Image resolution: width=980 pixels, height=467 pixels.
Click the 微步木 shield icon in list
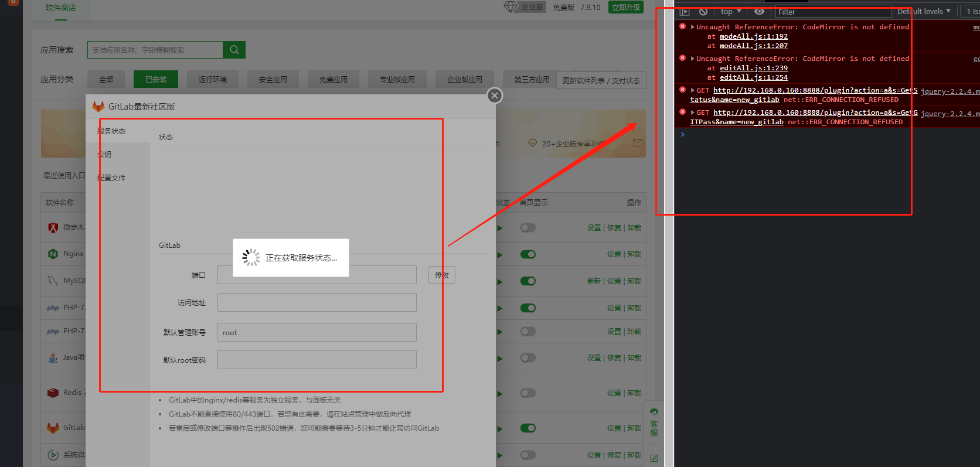[53, 227]
